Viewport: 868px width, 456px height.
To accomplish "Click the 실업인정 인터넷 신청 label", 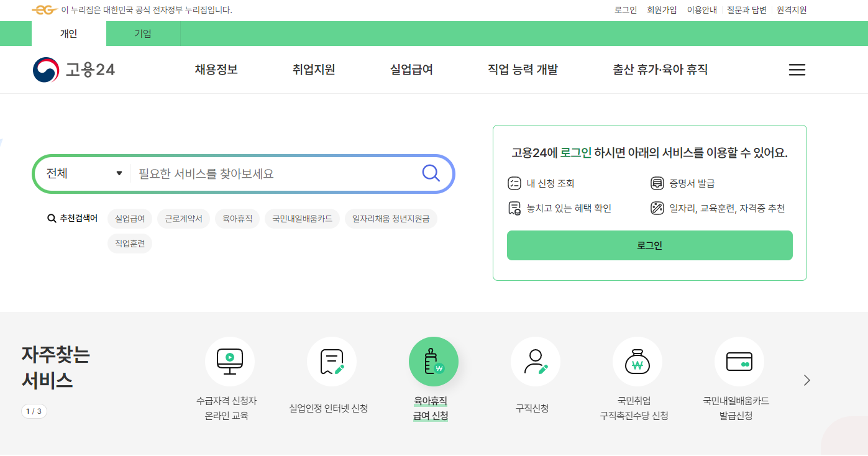I will click(x=329, y=408).
